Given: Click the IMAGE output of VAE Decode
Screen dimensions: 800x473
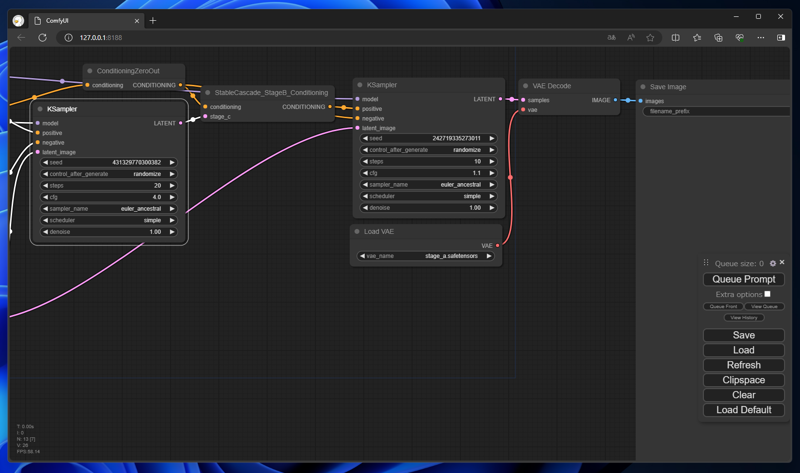Looking at the screenshot, I should pyautogui.click(x=615, y=100).
